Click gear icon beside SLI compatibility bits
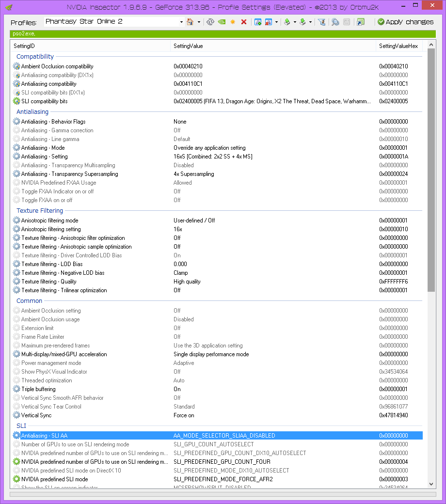This screenshot has width=446, height=504. [16, 101]
